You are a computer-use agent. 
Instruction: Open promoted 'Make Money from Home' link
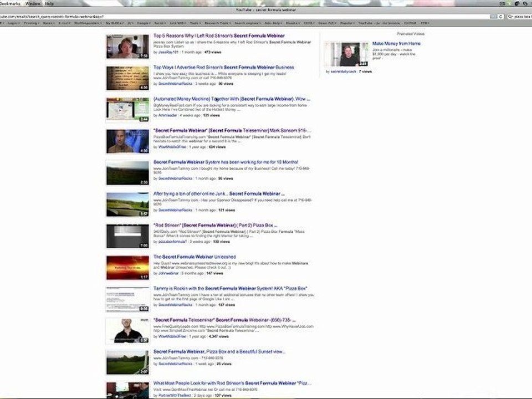tap(396, 43)
